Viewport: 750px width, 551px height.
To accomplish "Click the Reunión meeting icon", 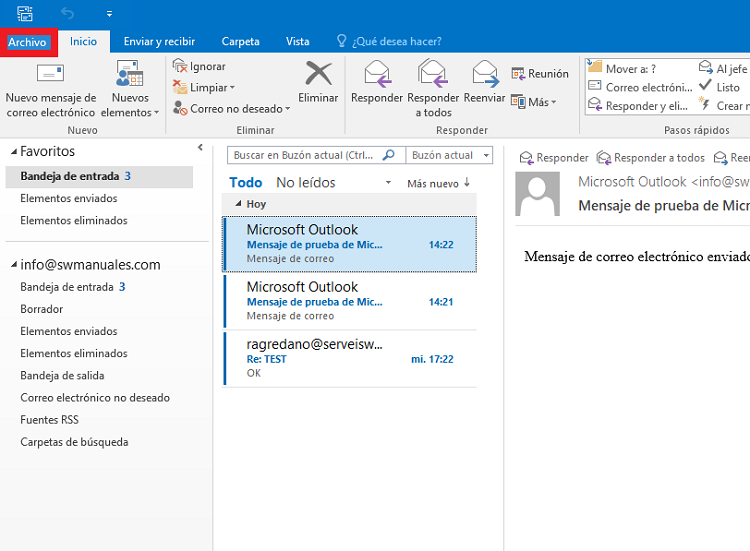I will (518, 74).
